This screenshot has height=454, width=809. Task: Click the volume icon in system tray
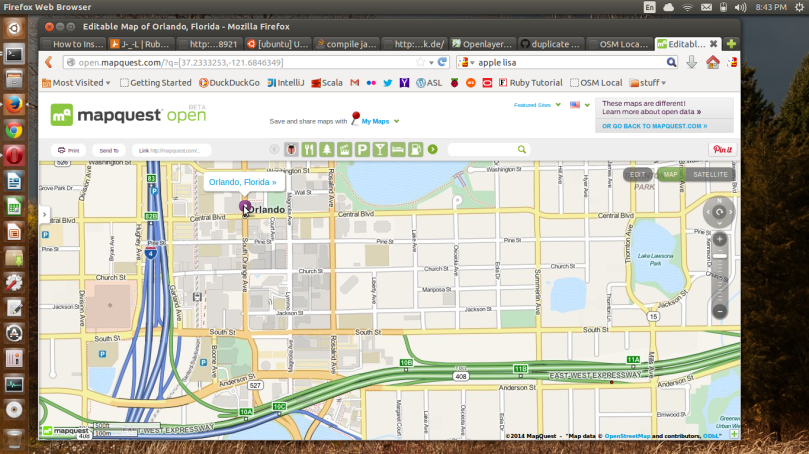pyautogui.click(x=740, y=7)
